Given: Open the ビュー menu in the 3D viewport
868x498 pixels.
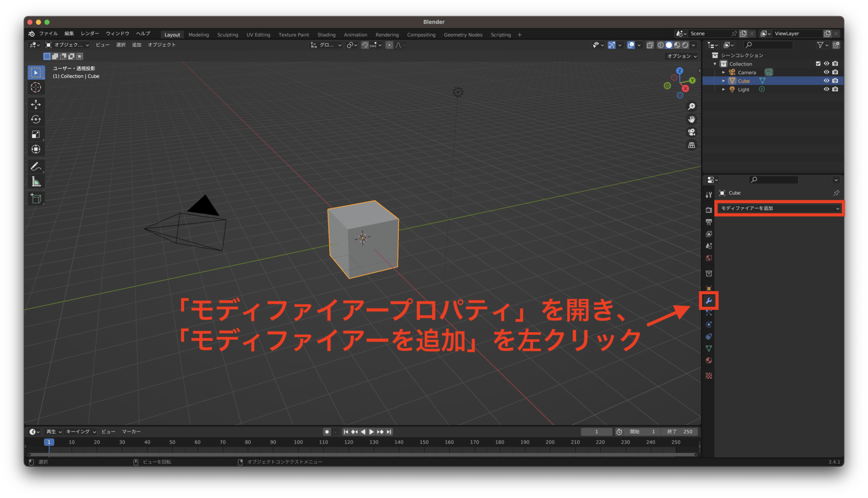Looking at the screenshot, I should tap(103, 45).
